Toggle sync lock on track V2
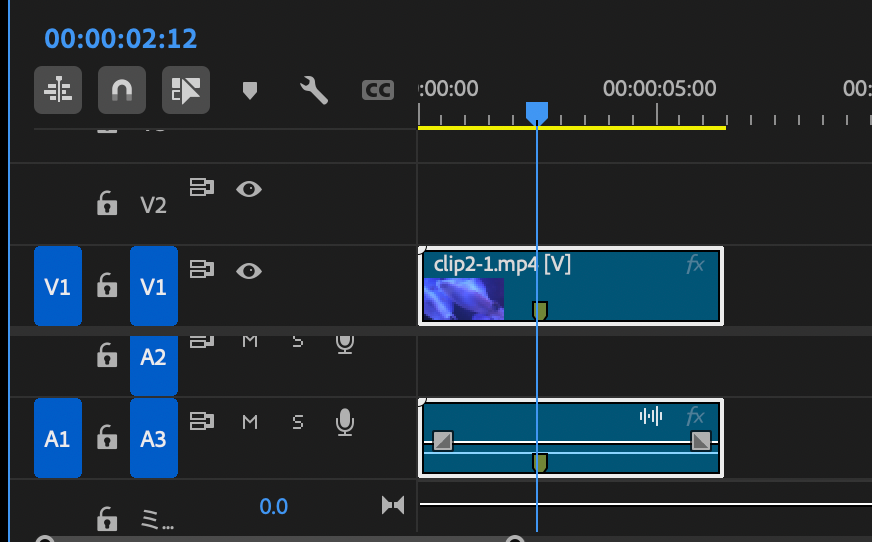872x542 pixels. 202,188
